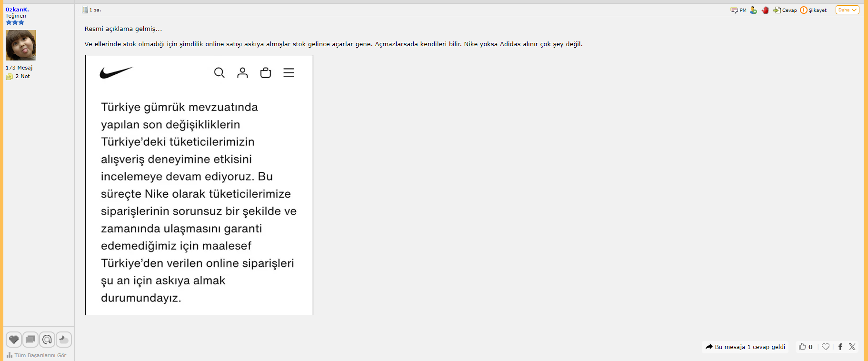The height and width of the screenshot is (361, 868).
Task: Expand the Daha dropdown
Action: [x=848, y=10]
